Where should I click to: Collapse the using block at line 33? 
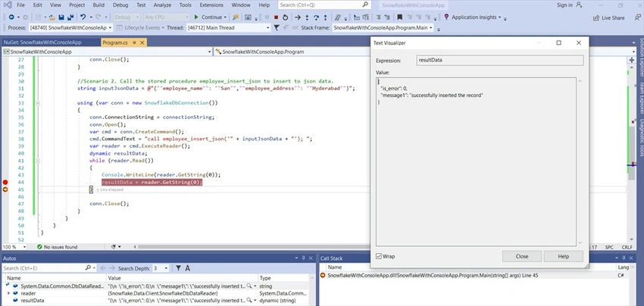(38, 103)
